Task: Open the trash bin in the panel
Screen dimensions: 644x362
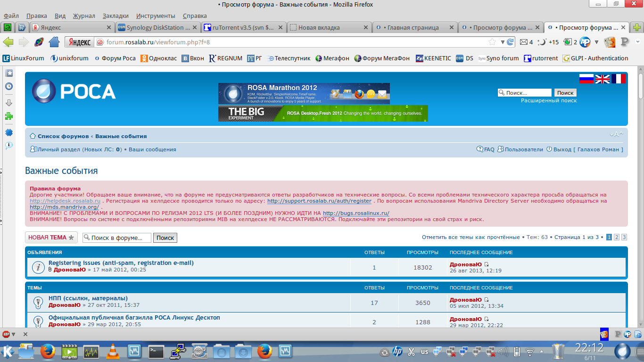Action: tap(558, 352)
